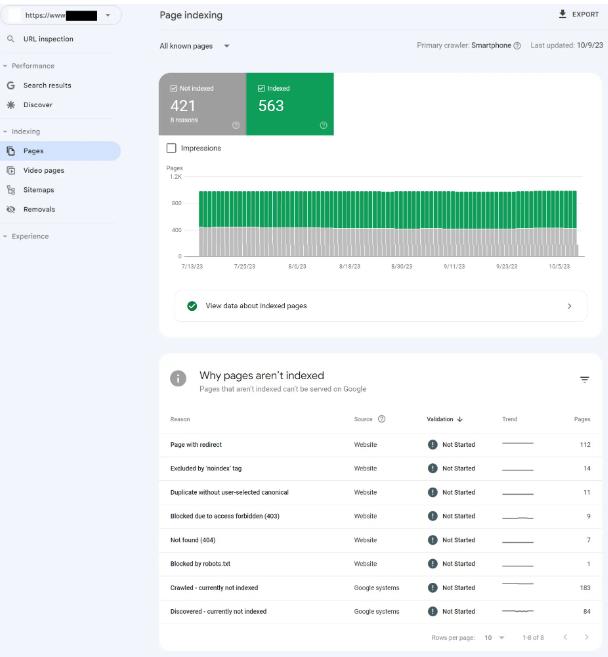608x657 pixels.
Task: Click the 84 pages count
Action: (587, 612)
